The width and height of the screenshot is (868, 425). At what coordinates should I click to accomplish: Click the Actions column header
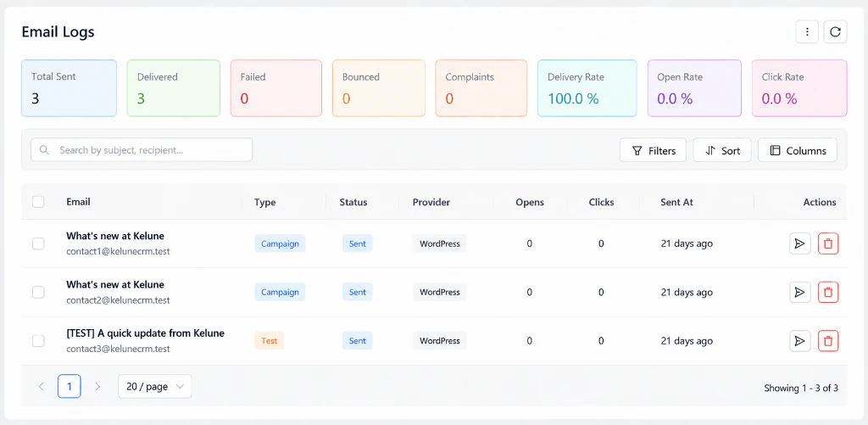coord(820,202)
